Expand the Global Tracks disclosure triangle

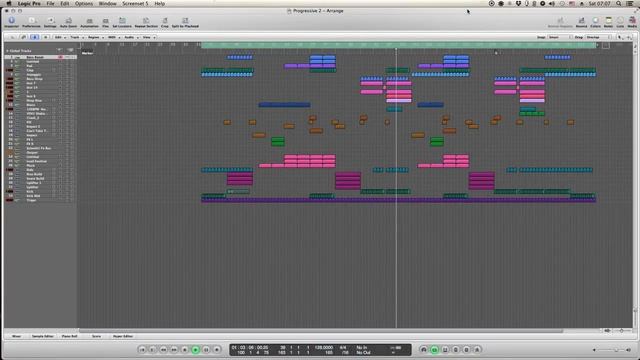pyautogui.click(x=7, y=51)
